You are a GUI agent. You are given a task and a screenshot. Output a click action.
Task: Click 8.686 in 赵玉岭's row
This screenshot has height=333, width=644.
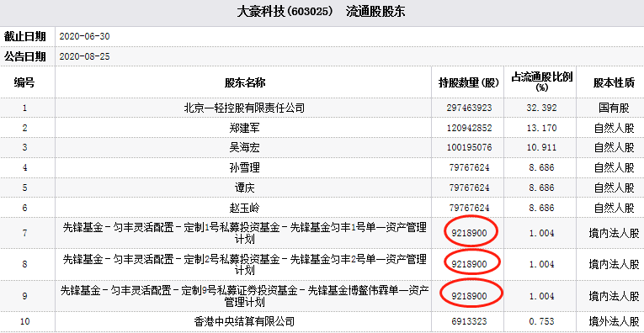pyautogui.click(x=542, y=208)
